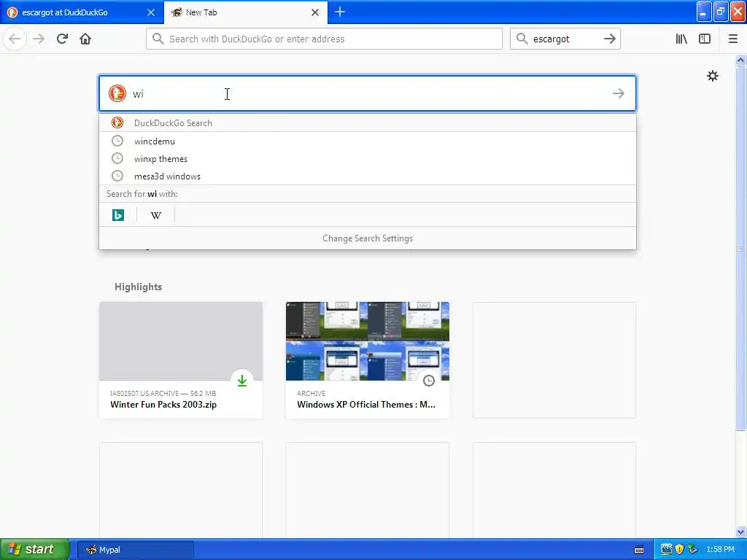Viewport: 747px width, 560px height.
Task: Open a new tab with plus button
Action: coord(340,12)
